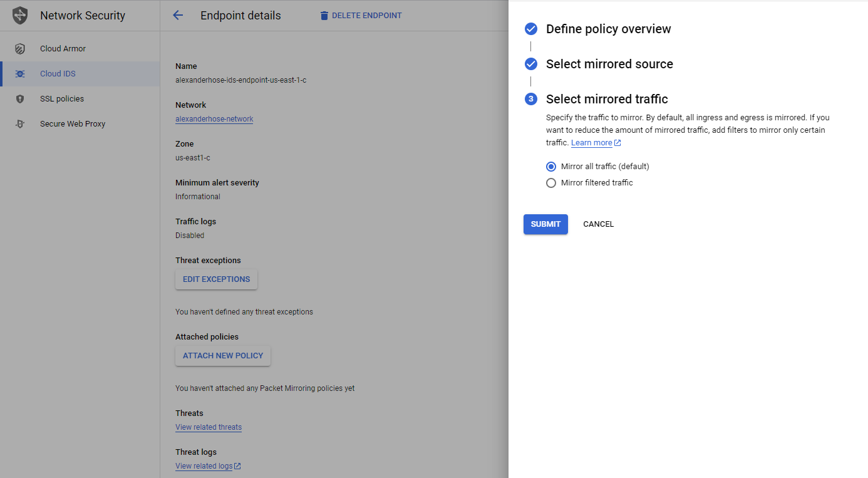Viewport: 868px width, 478px height.
Task: Open View related logs link
Action: (204, 466)
